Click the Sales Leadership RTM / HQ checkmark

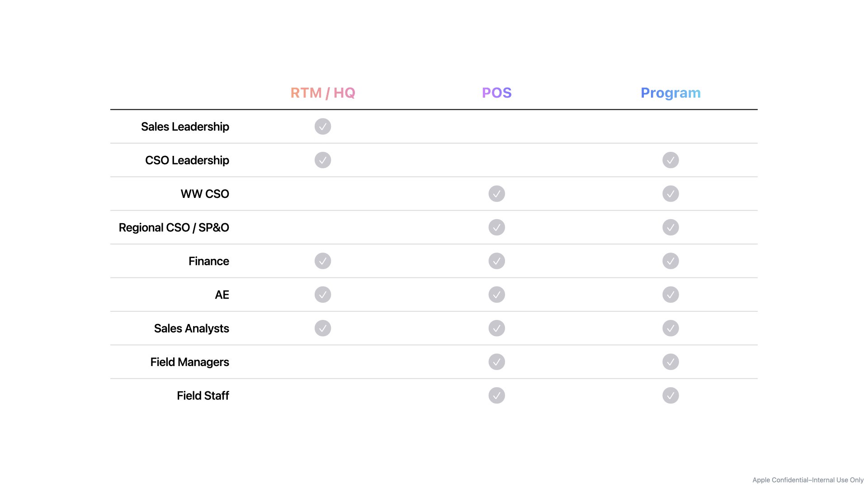[323, 127]
